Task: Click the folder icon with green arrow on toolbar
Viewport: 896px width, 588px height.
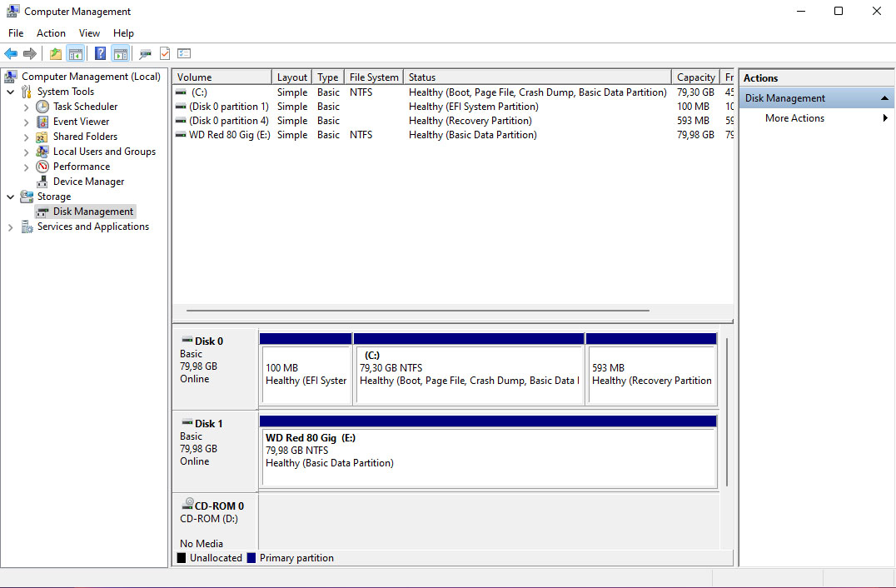Action: pyautogui.click(x=55, y=52)
